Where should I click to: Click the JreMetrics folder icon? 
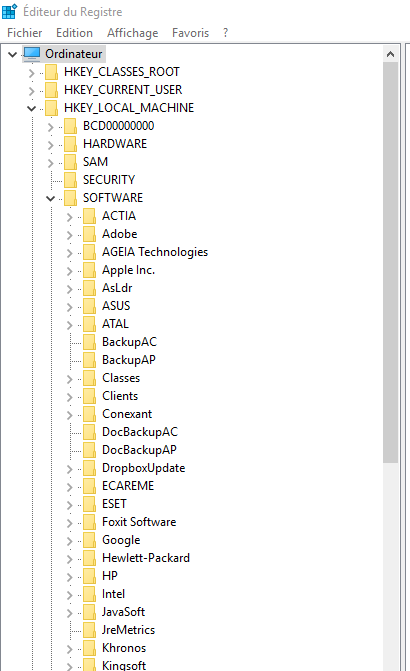(89, 630)
